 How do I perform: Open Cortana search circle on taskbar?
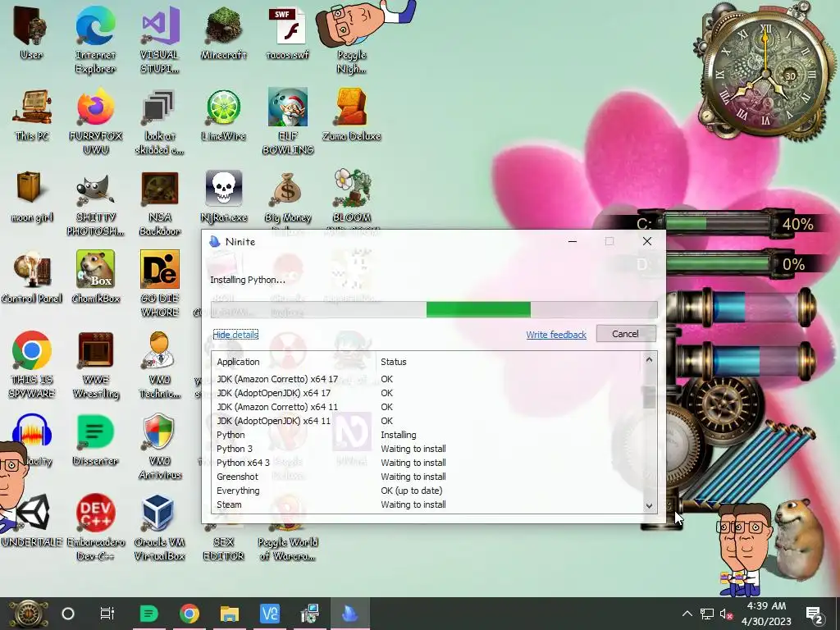pos(68,614)
